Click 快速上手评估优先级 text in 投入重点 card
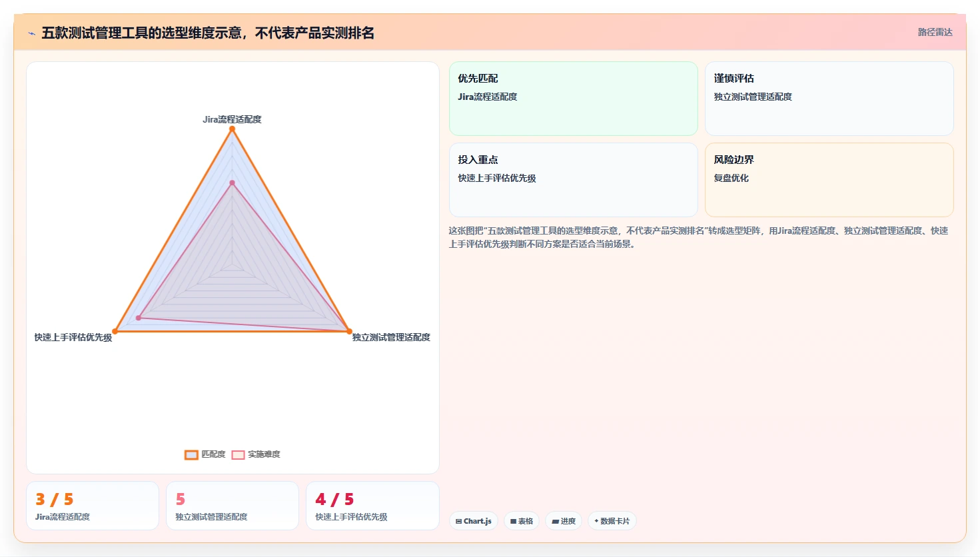This screenshot has width=980, height=557. 497,178
